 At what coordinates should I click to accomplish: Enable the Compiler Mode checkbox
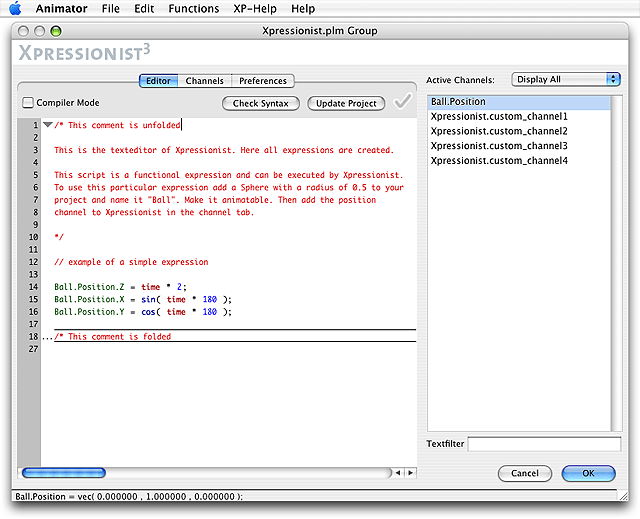pos(28,102)
